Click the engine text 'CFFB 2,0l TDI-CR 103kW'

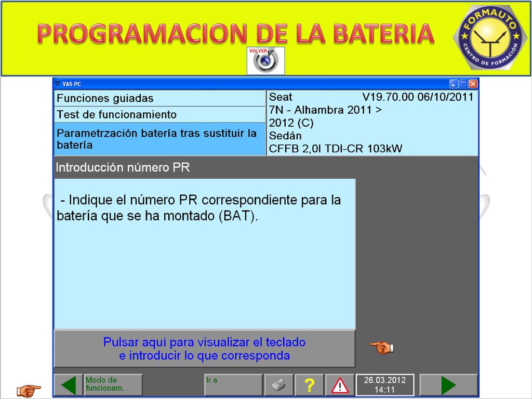336,149
